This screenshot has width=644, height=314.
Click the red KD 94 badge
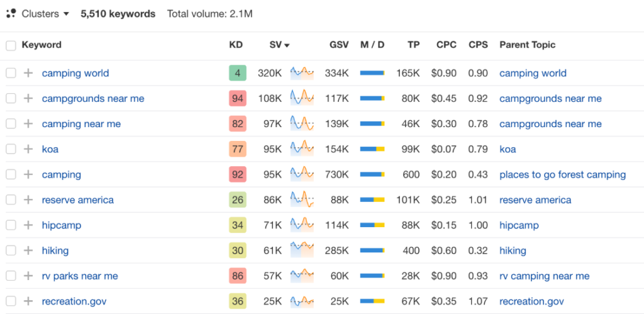click(x=237, y=99)
